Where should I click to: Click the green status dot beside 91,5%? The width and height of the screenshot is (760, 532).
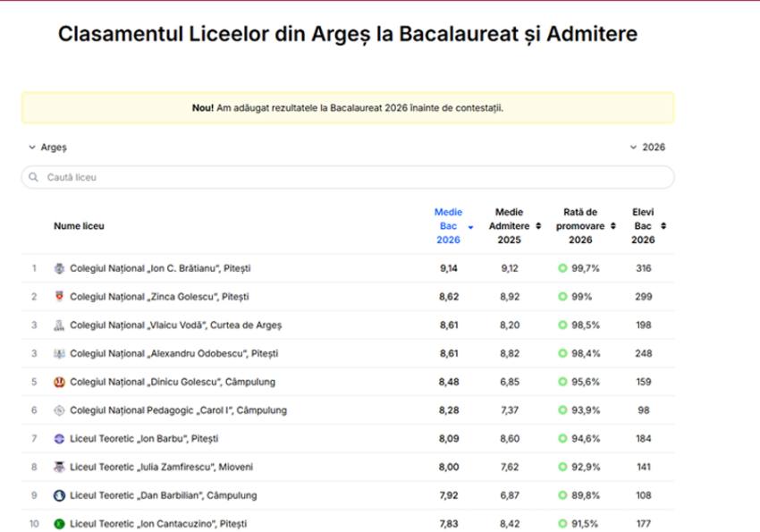[x=562, y=524]
